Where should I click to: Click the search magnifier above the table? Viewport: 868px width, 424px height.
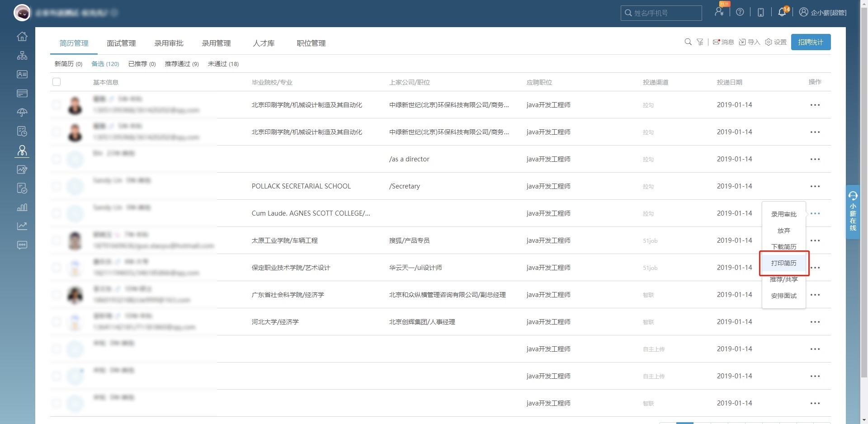(688, 42)
